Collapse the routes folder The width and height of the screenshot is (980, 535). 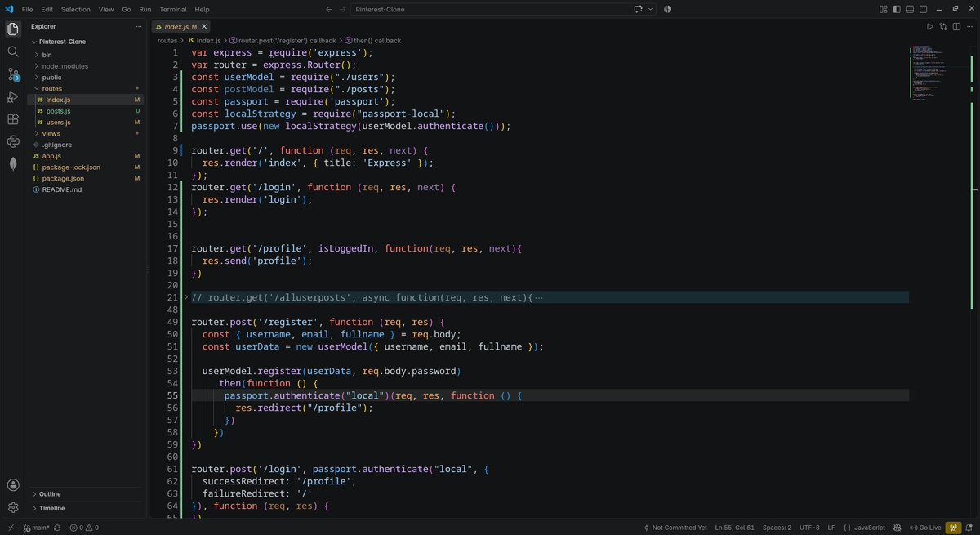86,88
